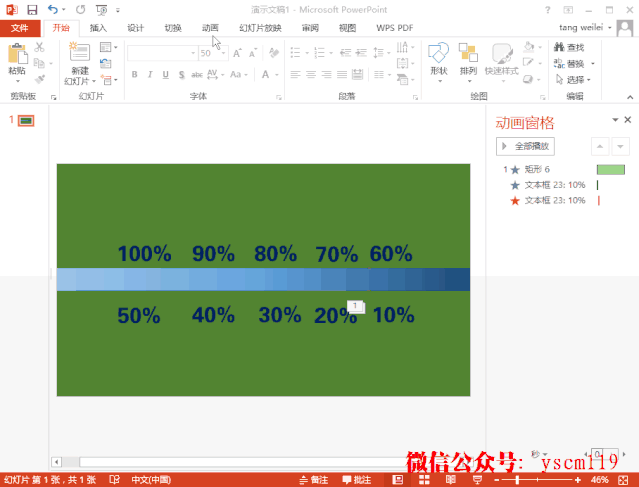The image size is (639, 487).
Task: Clear all formatting eraser icon
Action: (x=273, y=53)
